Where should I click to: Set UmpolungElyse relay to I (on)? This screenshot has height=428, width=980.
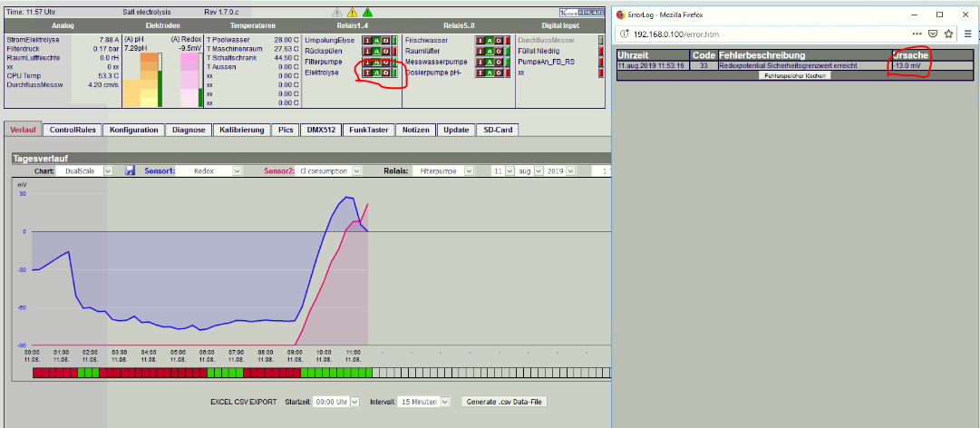pos(367,40)
